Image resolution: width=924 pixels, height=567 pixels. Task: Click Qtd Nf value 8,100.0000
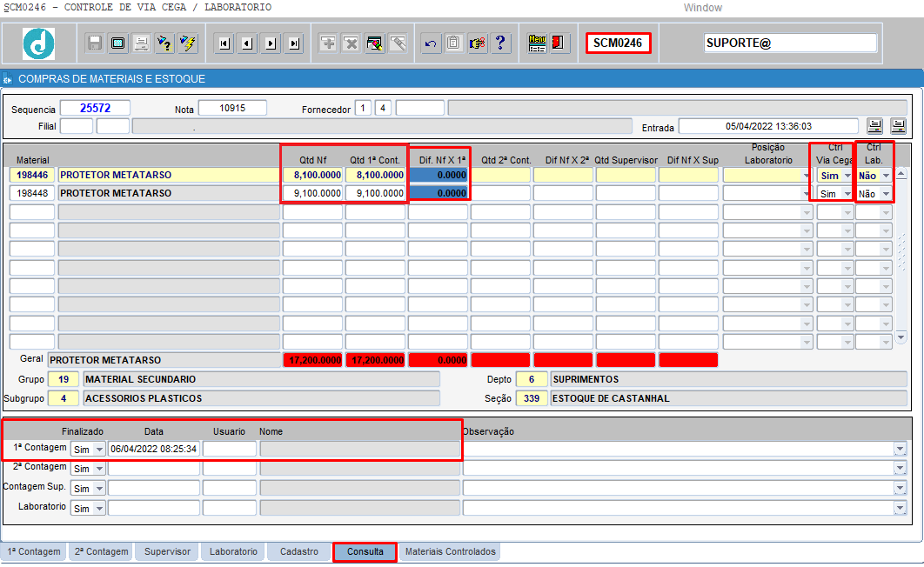(x=313, y=175)
